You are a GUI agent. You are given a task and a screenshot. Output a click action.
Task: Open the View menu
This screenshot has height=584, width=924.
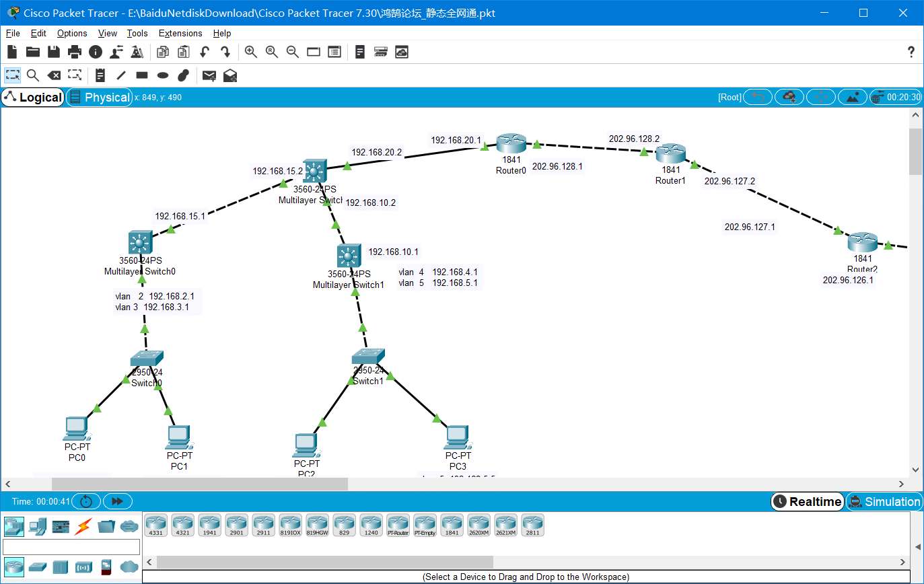pos(108,33)
